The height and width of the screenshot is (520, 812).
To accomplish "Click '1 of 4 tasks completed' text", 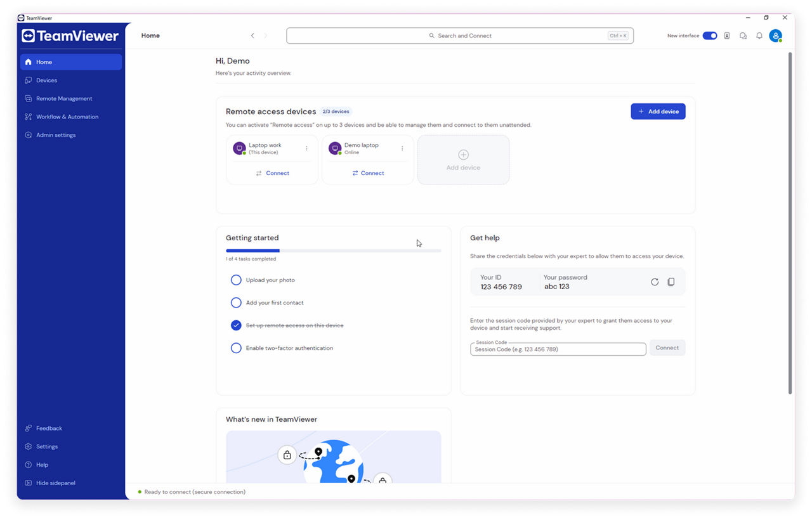I will [251, 259].
